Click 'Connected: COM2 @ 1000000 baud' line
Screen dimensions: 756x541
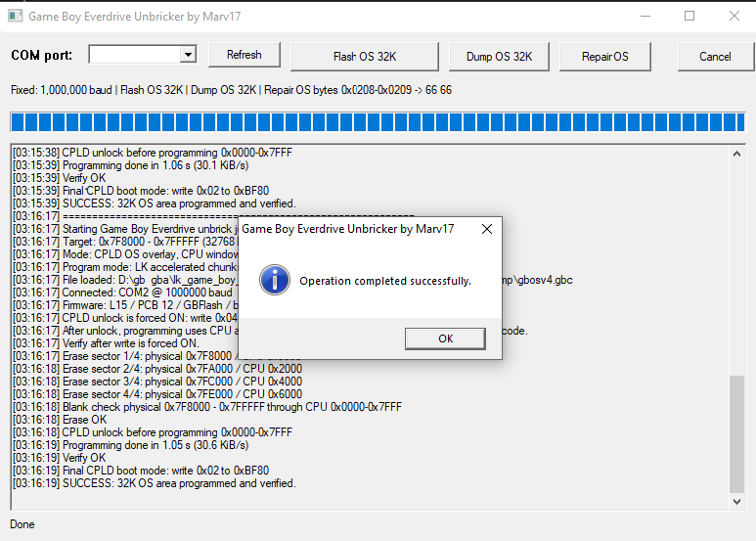pyautogui.click(x=122, y=293)
